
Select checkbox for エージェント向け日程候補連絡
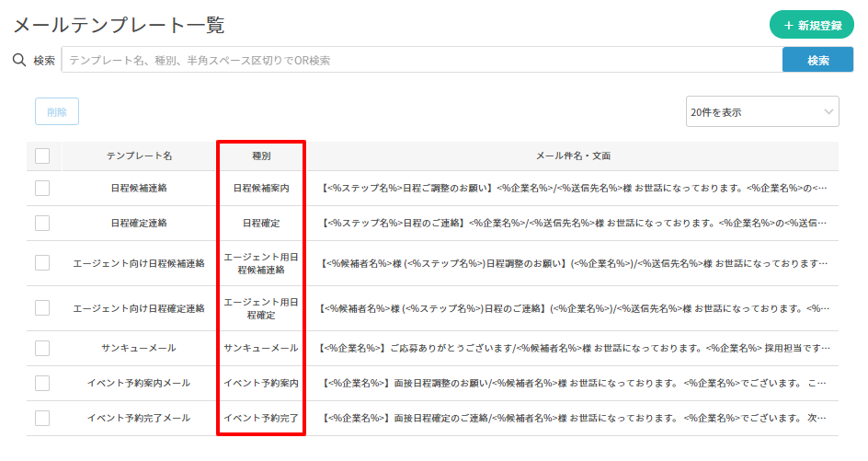(42, 263)
